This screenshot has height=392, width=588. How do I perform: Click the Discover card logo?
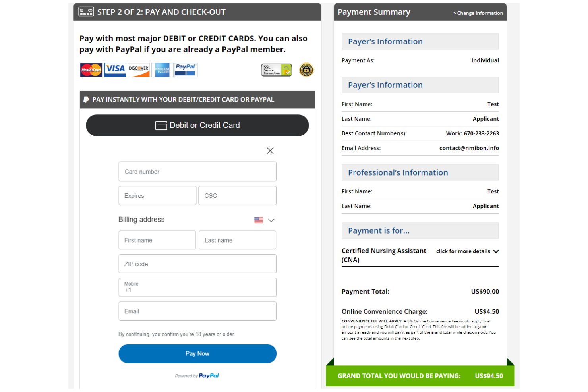(x=138, y=70)
